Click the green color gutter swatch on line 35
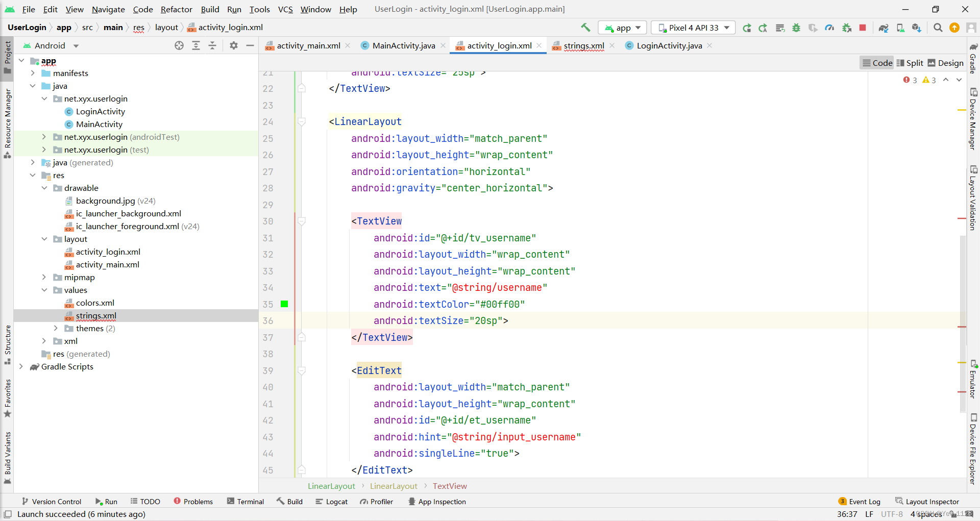This screenshot has width=980, height=521. click(284, 304)
